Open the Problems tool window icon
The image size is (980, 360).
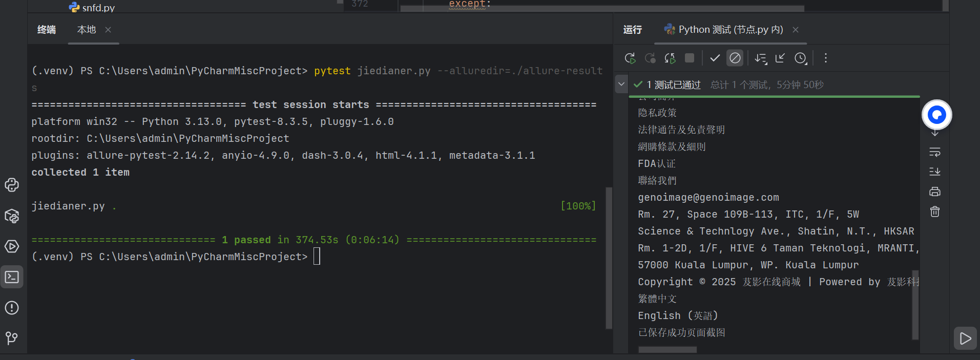point(12,308)
